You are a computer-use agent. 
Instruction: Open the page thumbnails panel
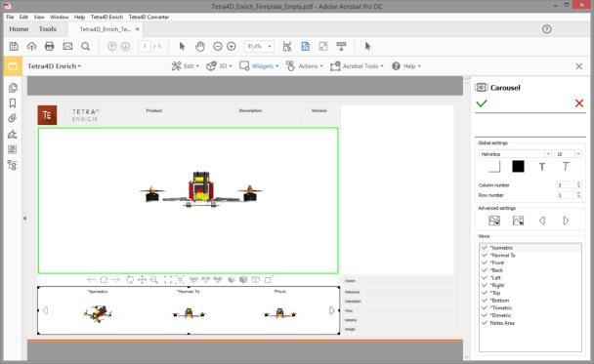(13, 88)
